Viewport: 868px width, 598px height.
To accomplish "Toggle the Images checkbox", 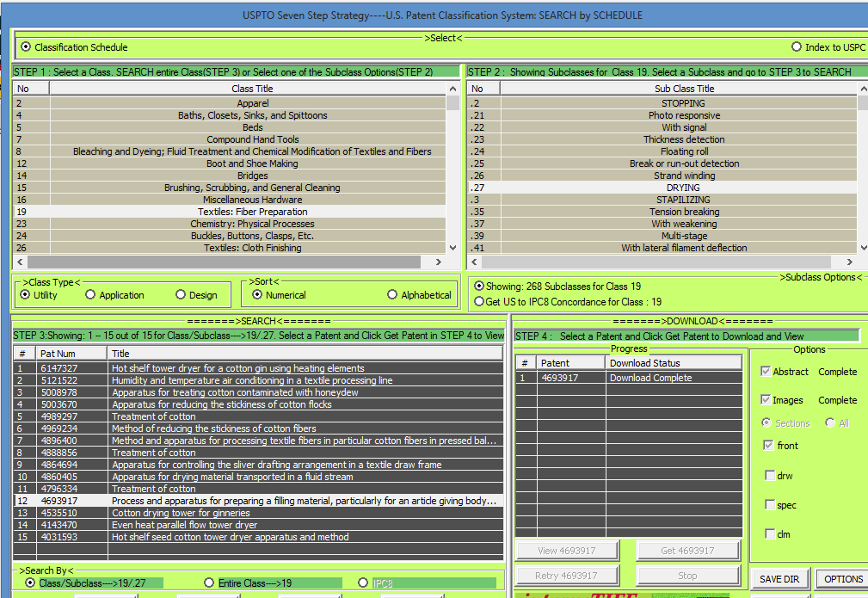I will tap(766, 400).
